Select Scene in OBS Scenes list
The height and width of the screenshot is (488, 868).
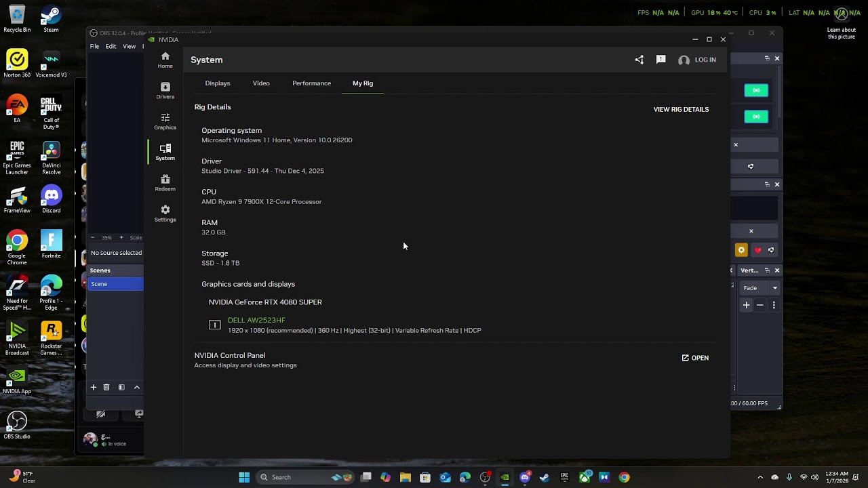pyautogui.click(x=115, y=284)
